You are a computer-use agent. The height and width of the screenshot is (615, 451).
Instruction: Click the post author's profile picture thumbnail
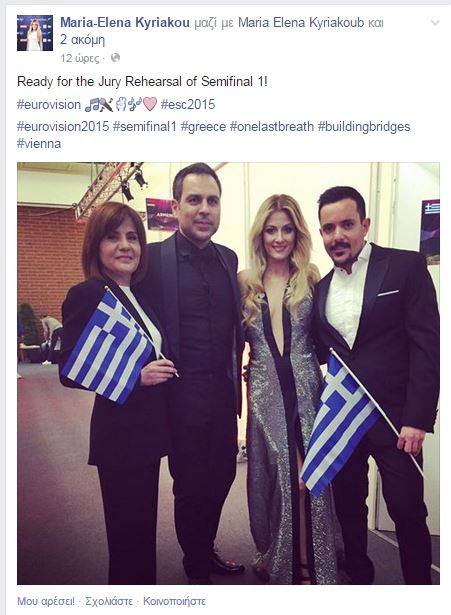tap(35, 33)
